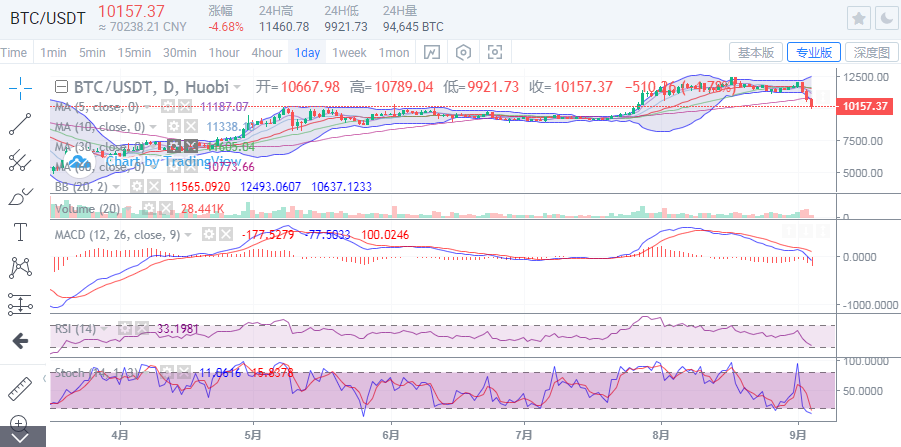Click the -4.68% change value
This screenshot has height=447, width=901.
225,27
